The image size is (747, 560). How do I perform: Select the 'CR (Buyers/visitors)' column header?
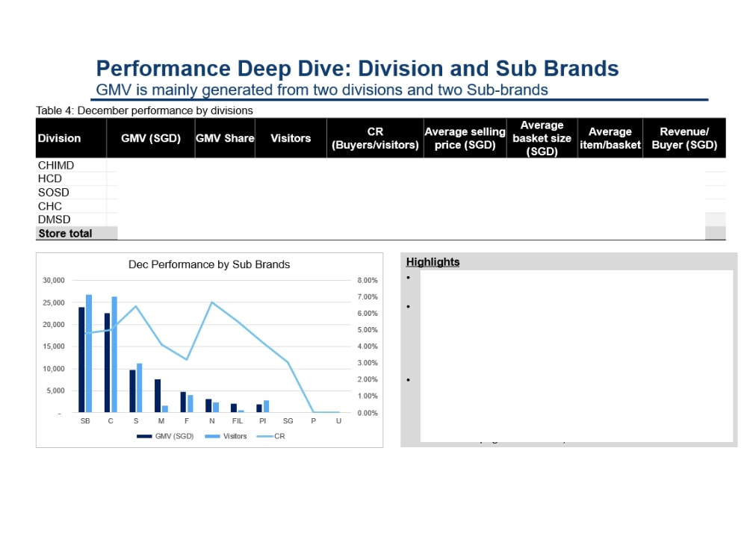point(375,138)
